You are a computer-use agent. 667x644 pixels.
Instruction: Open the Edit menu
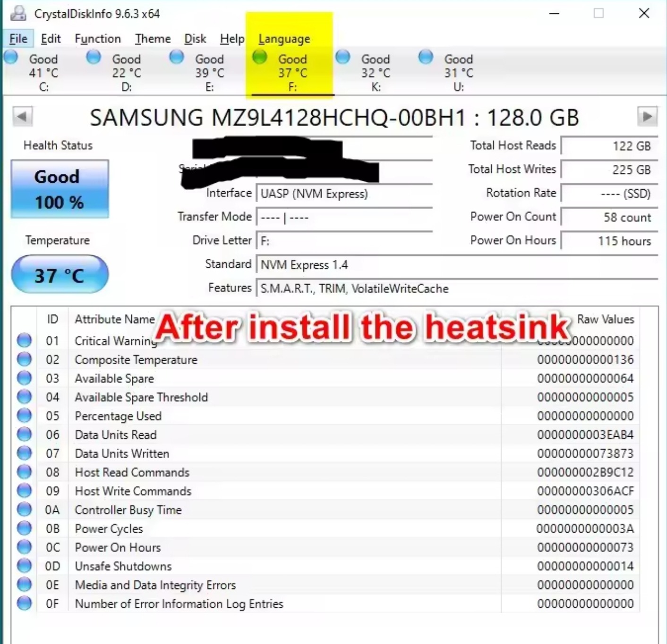[51, 39]
